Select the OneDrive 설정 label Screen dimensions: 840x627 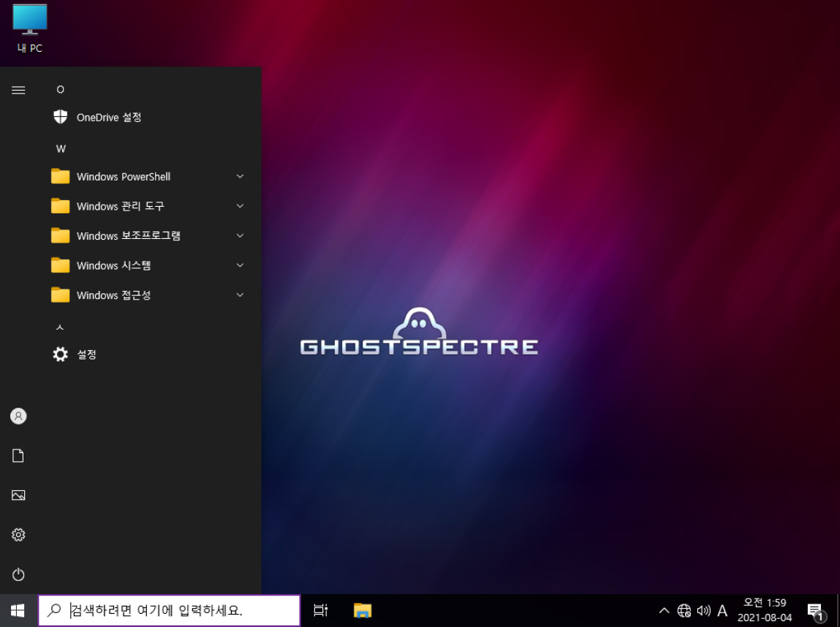[x=109, y=117]
